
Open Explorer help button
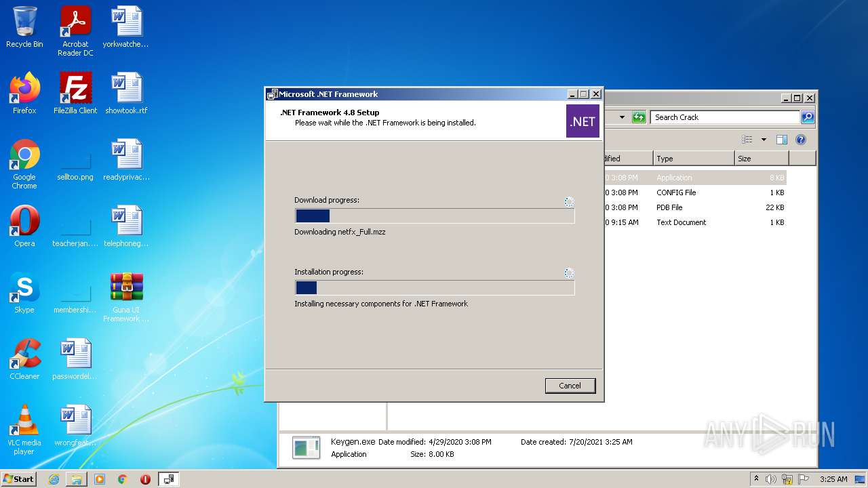(x=801, y=140)
